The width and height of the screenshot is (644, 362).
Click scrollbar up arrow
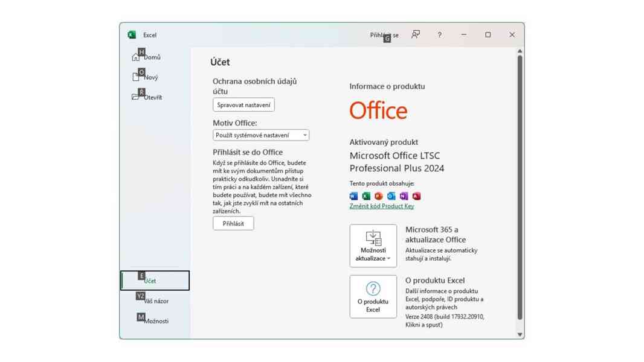point(520,51)
